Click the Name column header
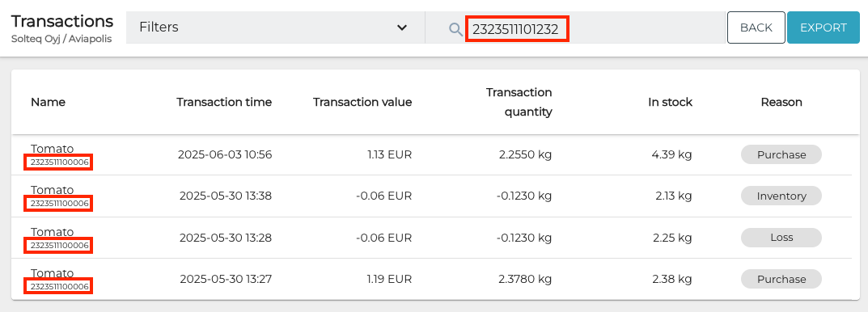 tap(49, 102)
